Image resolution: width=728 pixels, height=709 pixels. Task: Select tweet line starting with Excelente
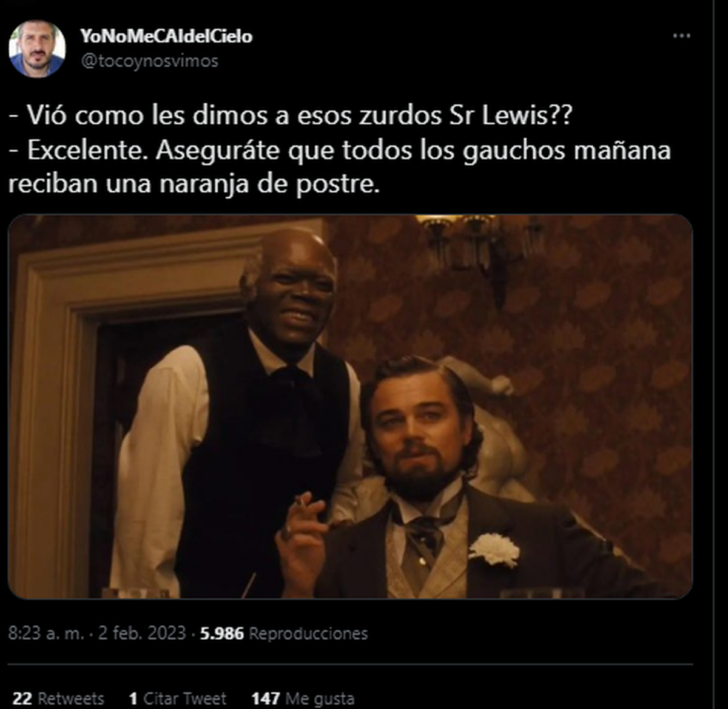[340, 151]
